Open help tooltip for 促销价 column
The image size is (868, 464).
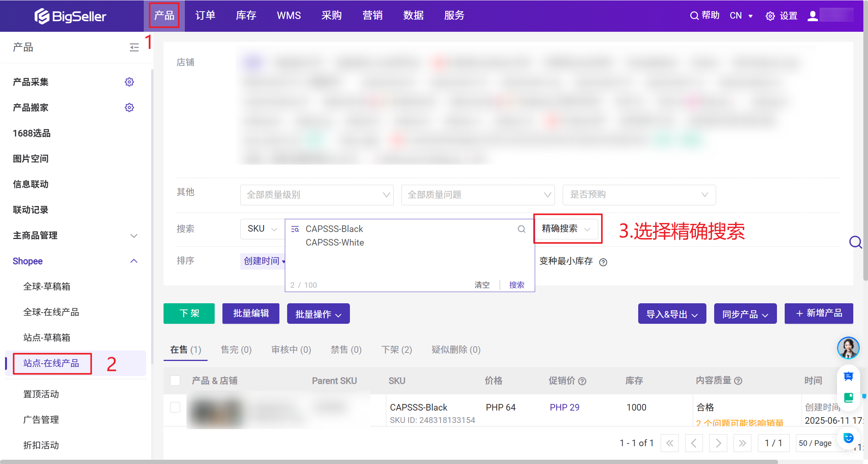[x=582, y=381]
